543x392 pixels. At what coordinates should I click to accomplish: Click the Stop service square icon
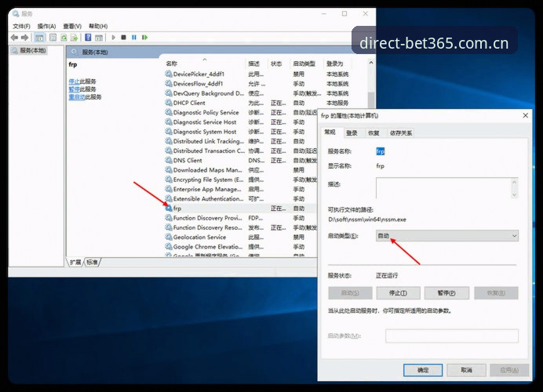coord(124,38)
